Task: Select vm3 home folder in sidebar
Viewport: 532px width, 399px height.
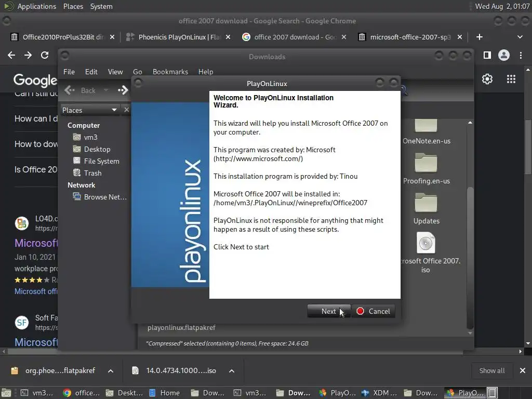Action: (85, 137)
